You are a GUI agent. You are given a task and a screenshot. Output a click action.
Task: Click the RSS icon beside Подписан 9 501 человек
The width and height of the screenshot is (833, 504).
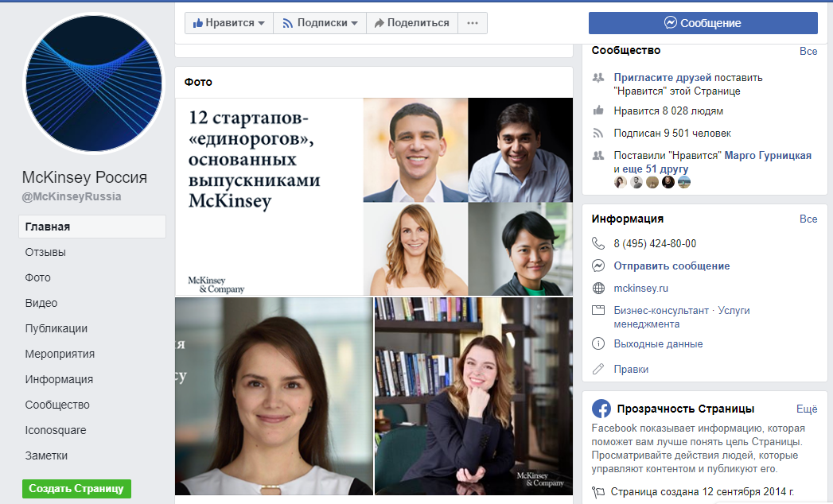point(598,134)
